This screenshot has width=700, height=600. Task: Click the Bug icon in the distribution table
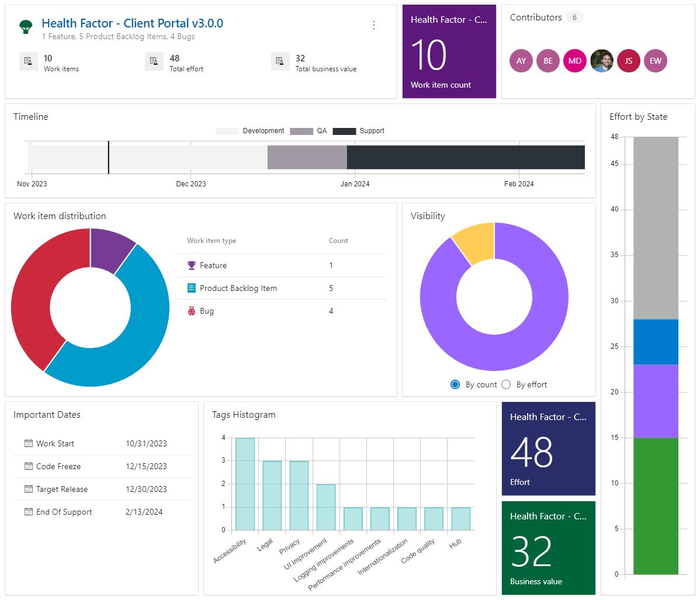(193, 310)
